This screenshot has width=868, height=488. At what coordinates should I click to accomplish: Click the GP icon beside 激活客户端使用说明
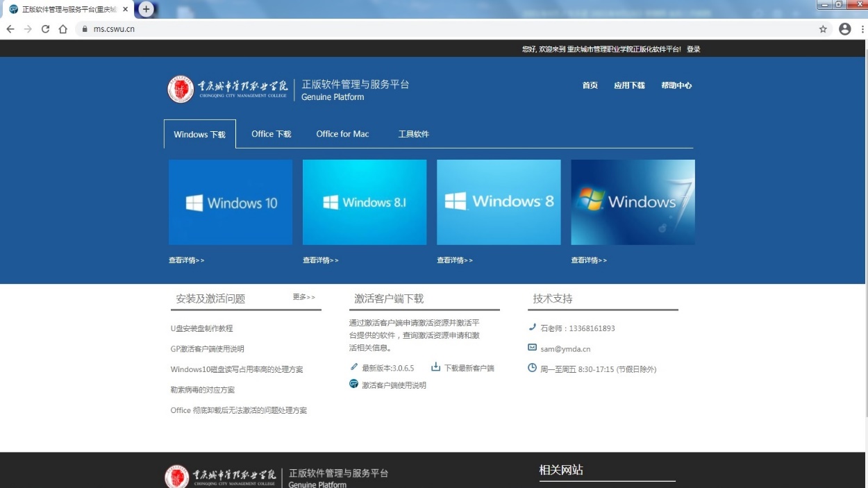coord(354,383)
